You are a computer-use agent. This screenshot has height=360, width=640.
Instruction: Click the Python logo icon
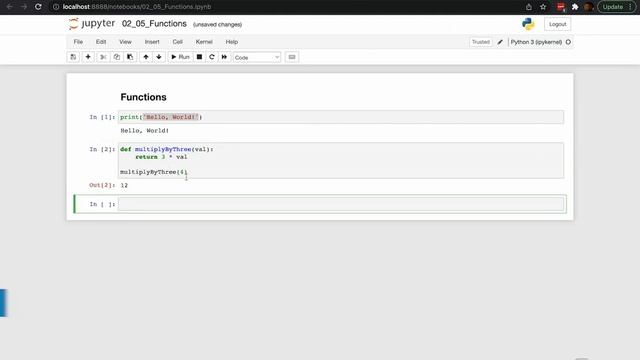click(x=528, y=24)
